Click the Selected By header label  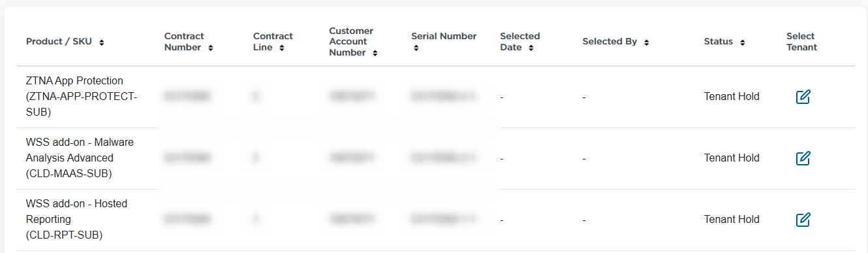[610, 42]
